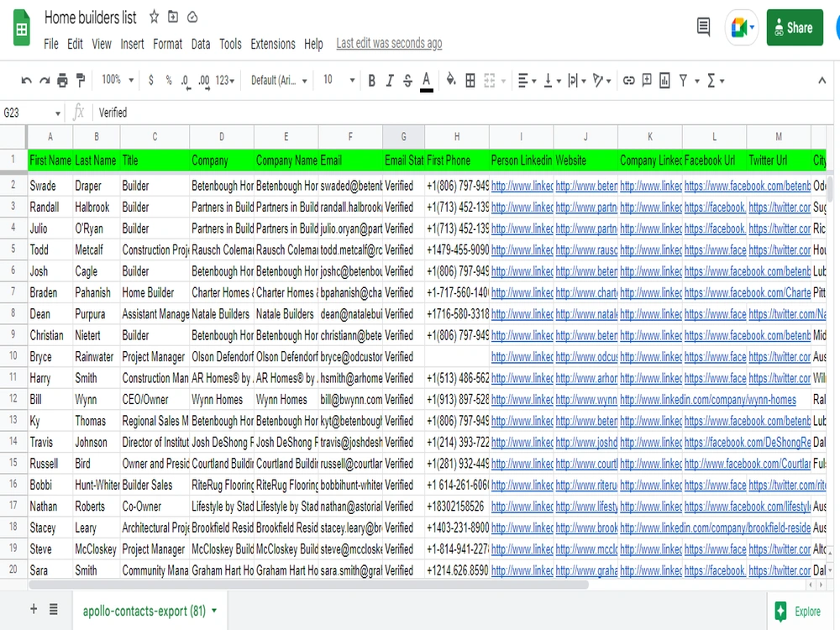Open the comment history icon

tap(703, 27)
